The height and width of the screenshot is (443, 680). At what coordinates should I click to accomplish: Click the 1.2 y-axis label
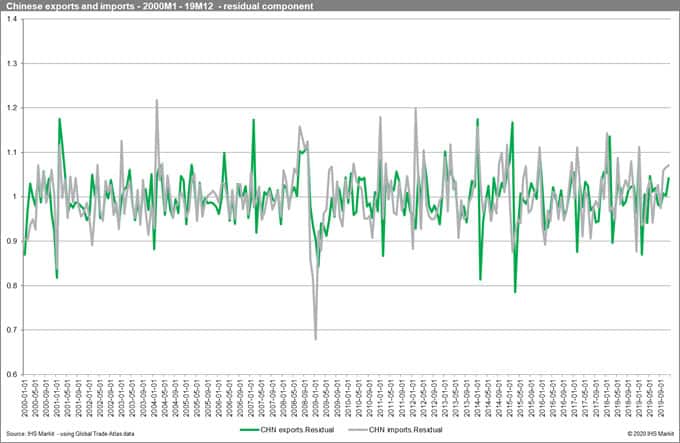point(11,108)
